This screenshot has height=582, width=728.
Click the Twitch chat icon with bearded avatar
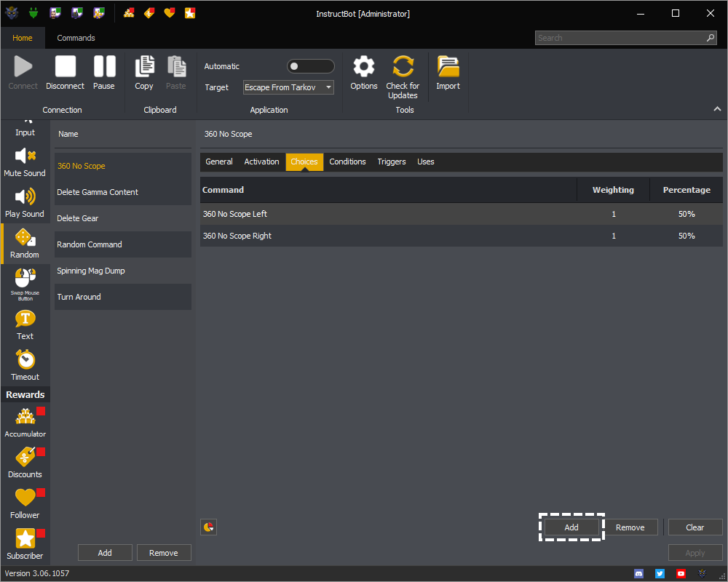(x=55, y=13)
